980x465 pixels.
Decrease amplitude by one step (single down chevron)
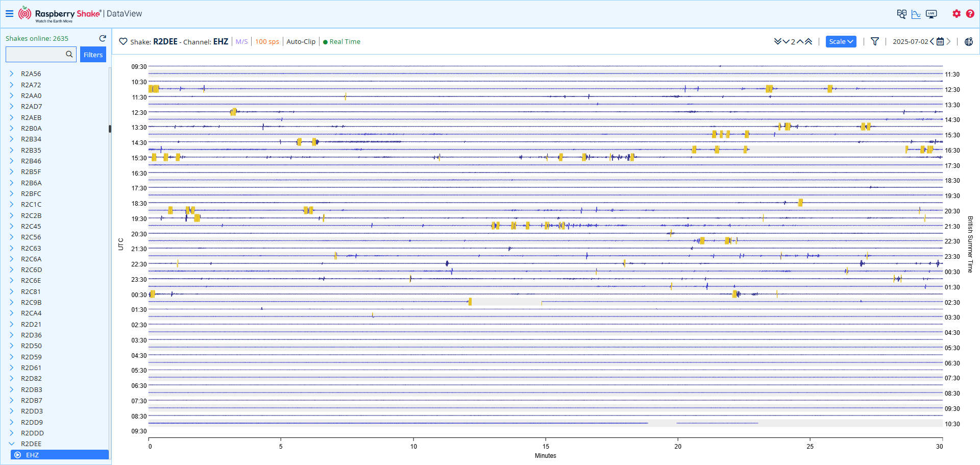click(786, 41)
